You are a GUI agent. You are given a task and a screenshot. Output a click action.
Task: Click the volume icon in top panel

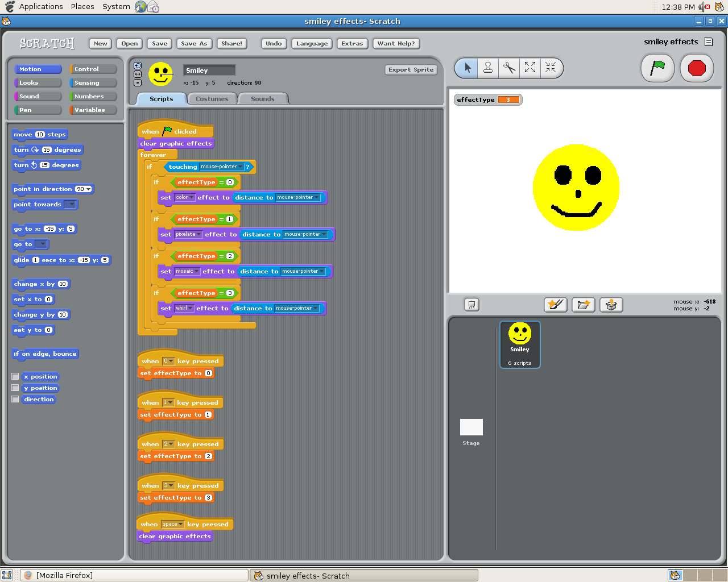pos(704,7)
